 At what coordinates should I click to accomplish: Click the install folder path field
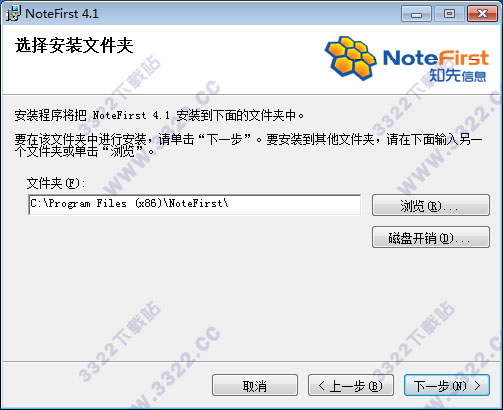tap(195, 204)
